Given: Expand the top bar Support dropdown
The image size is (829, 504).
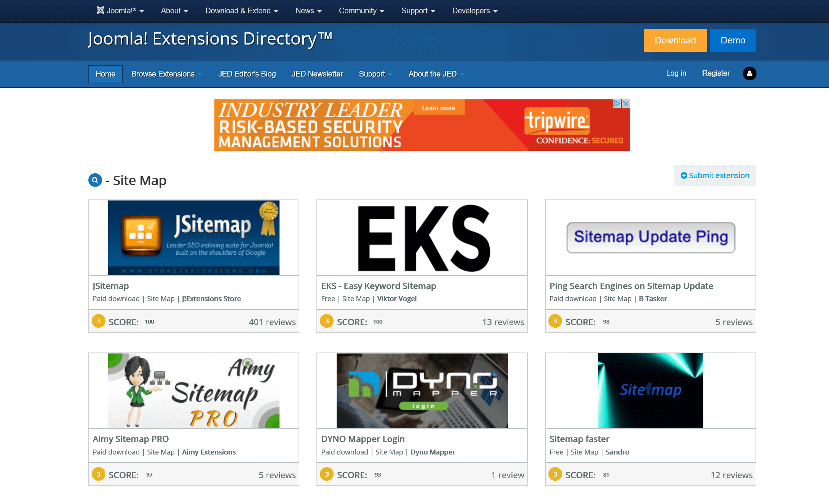Looking at the screenshot, I should (x=418, y=11).
